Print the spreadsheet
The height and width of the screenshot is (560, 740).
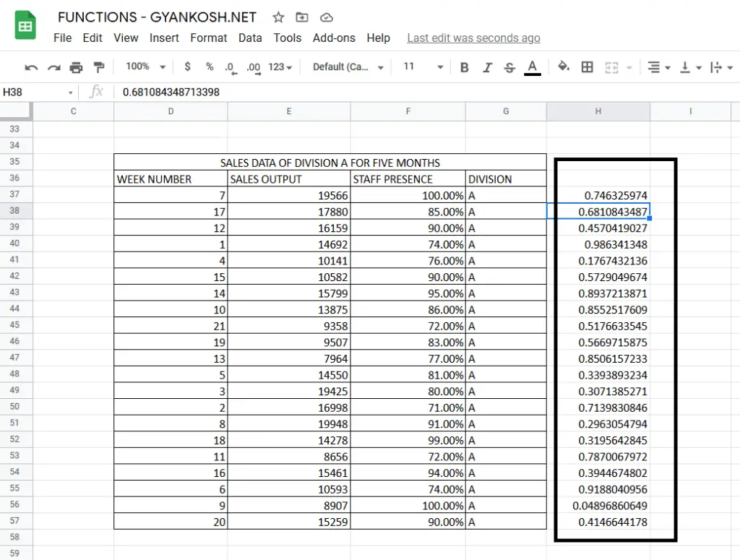76,67
